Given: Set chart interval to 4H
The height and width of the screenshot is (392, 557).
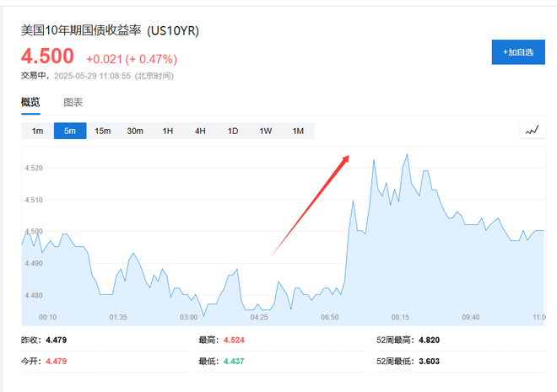Looking at the screenshot, I should (200, 131).
